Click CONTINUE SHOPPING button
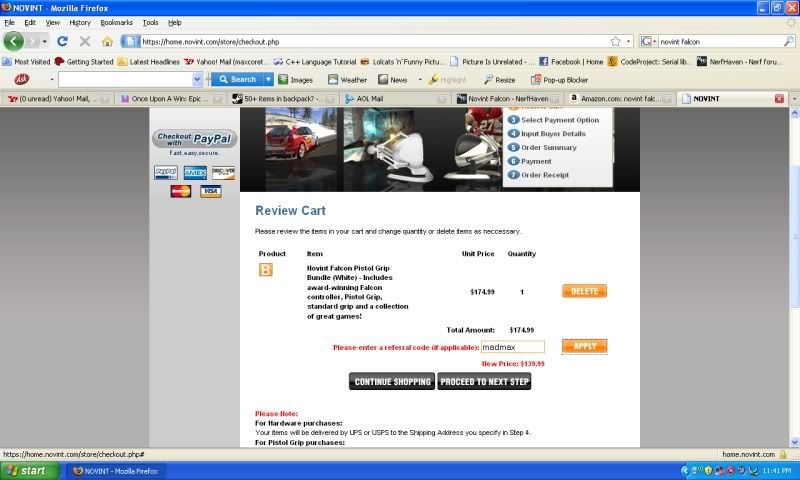800x480 pixels. [x=392, y=382]
